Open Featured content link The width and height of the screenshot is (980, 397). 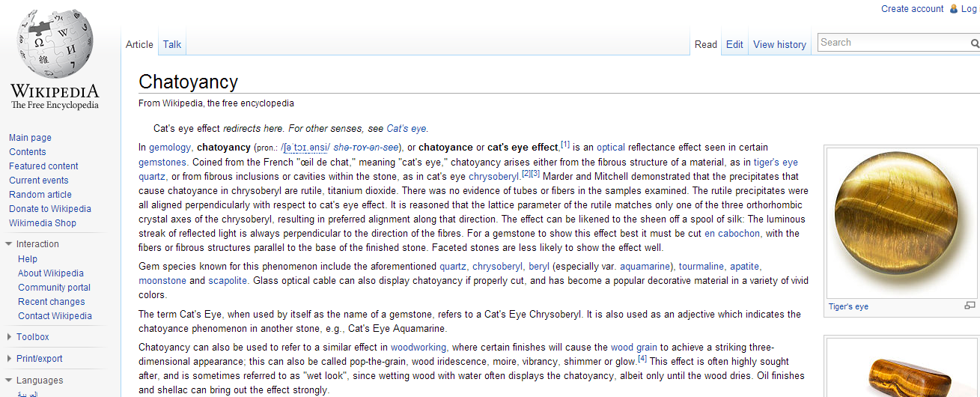[43, 166]
